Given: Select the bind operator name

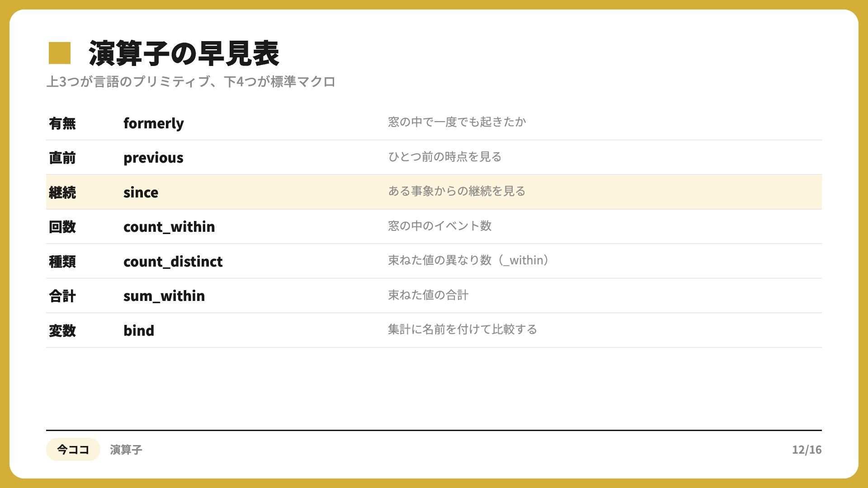Looking at the screenshot, I should (139, 330).
